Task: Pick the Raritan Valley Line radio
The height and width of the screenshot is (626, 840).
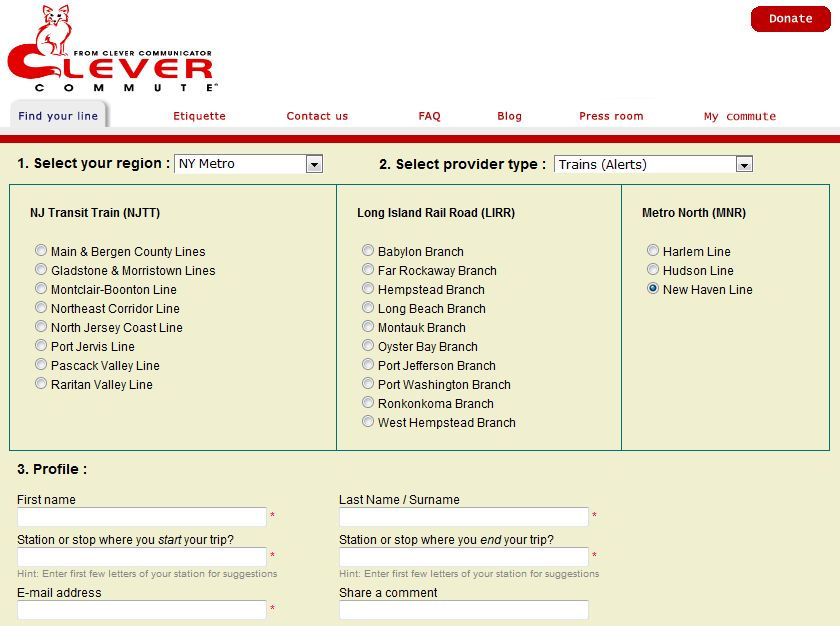Action: pos(41,383)
